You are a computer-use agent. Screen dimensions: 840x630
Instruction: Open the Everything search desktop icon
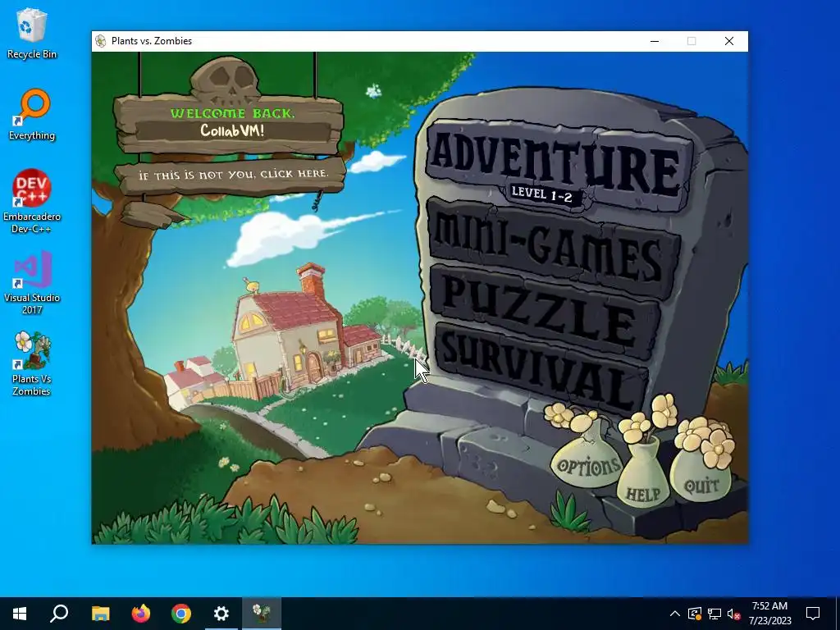coord(32,115)
